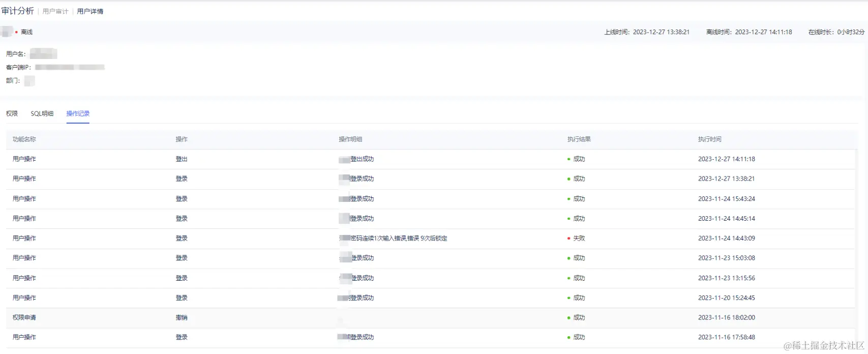Click timestamp 2023-11-24 14:45:14
868x354 pixels.
pos(727,219)
